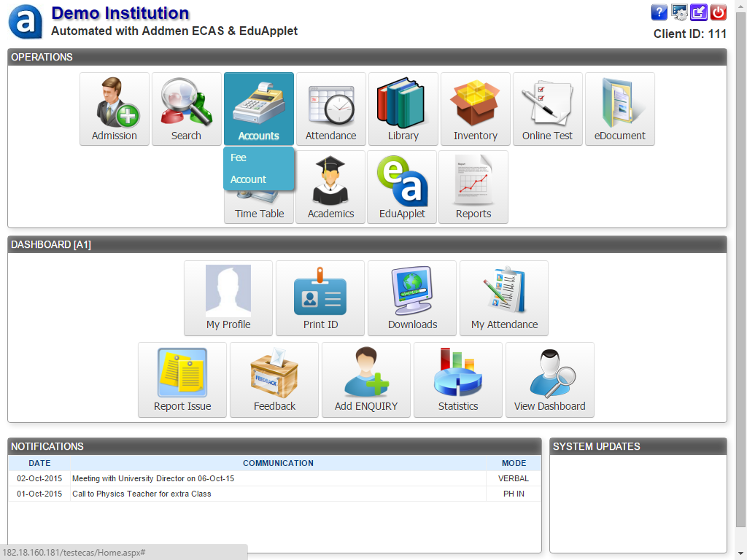The width and height of the screenshot is (747, 560).
Task: Access the Downloads section
Action: click(411, 297)
